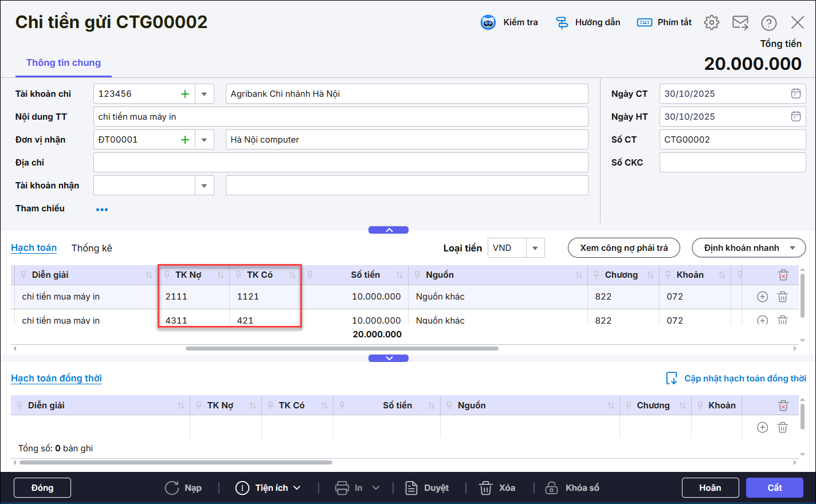The height and width of the screenshot is (504, 816).
Task: Click the green plus beside Tài khoản chi
Action: pyautogui.click(x=185, y=94)
